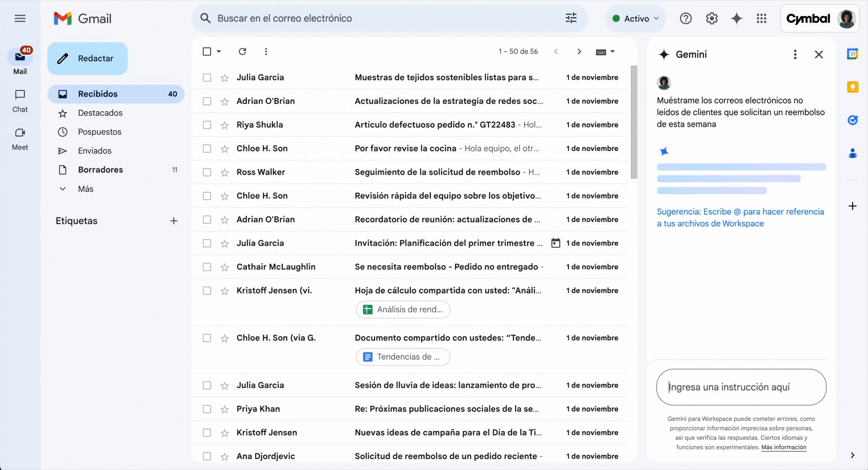Follow the Más información link

[784, 447]
